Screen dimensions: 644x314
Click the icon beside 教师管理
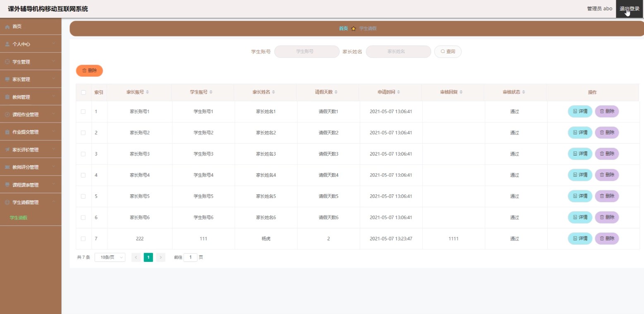coord(7,97)
